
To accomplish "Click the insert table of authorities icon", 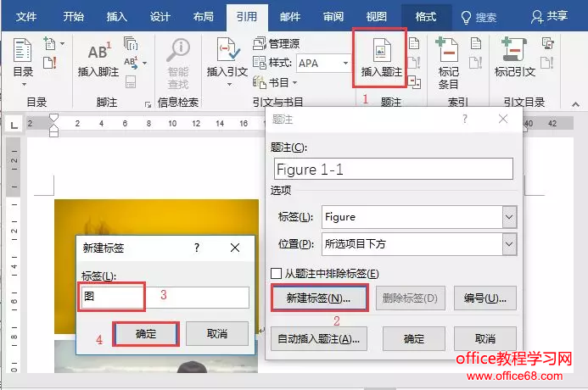I will point(548,43).
